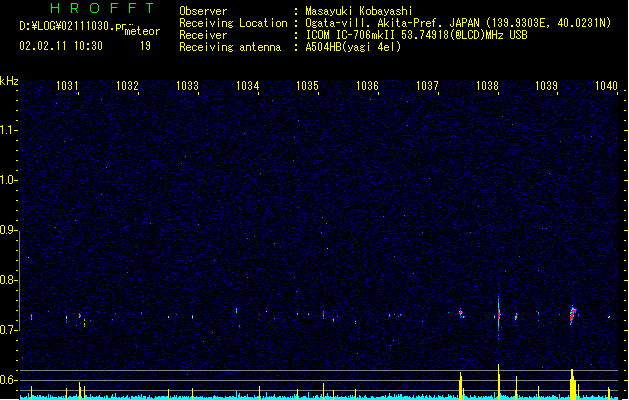Click the Observer label
This screenshot has width=629, height=400.
coord(203,11)
